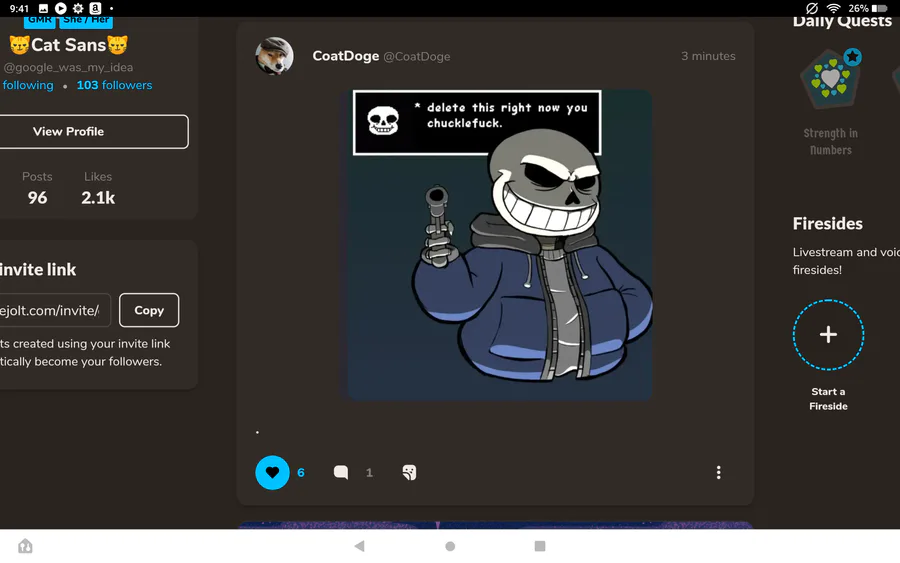
Task: Tap the Android home button
Action: click(x=450, y=546)
